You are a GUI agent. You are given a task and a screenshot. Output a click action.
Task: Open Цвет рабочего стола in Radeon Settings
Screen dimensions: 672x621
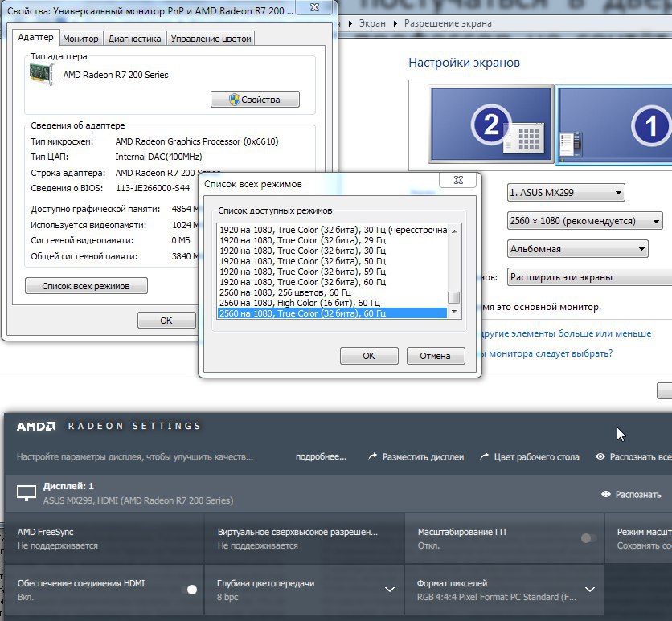point(529,457)
